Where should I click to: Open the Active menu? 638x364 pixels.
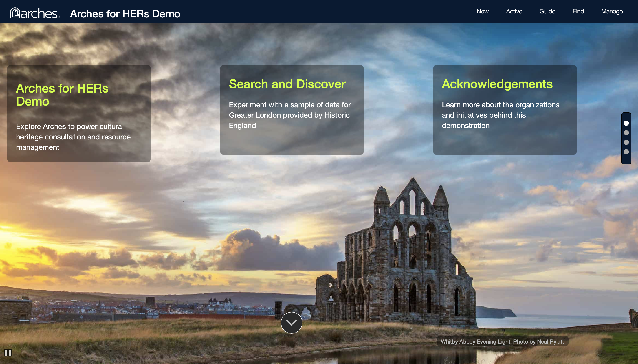(514, 12)
